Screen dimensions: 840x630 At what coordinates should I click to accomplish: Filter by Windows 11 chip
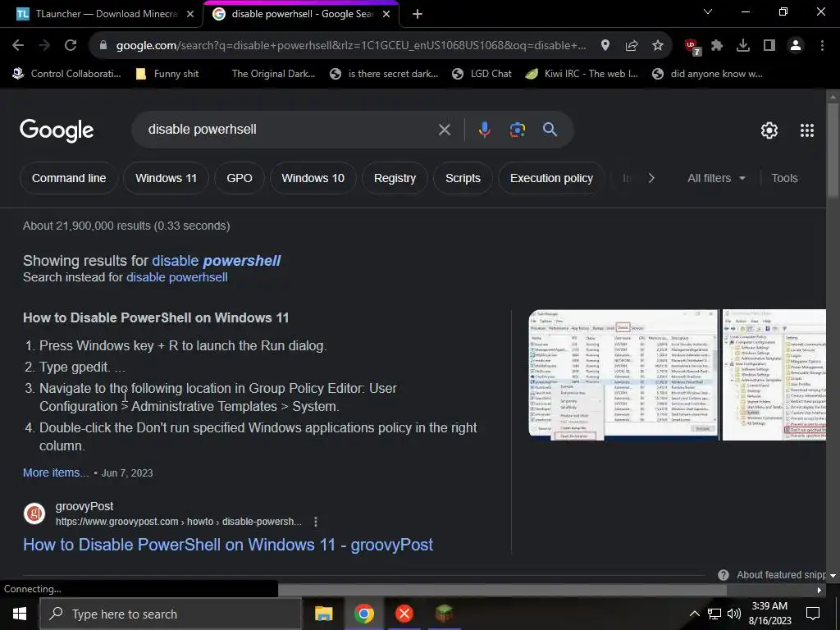click(x=166, y=178)
